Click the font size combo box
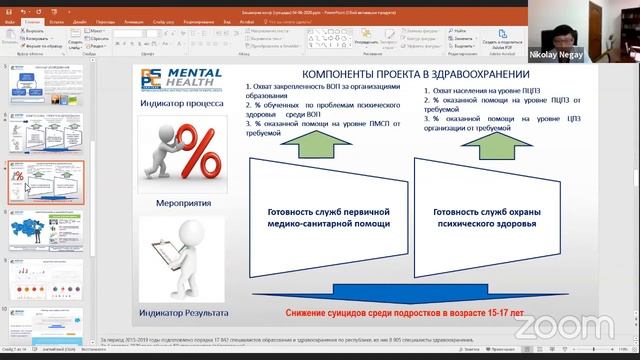The width and height of the screenshot is (640, 360). click(152, 33)
